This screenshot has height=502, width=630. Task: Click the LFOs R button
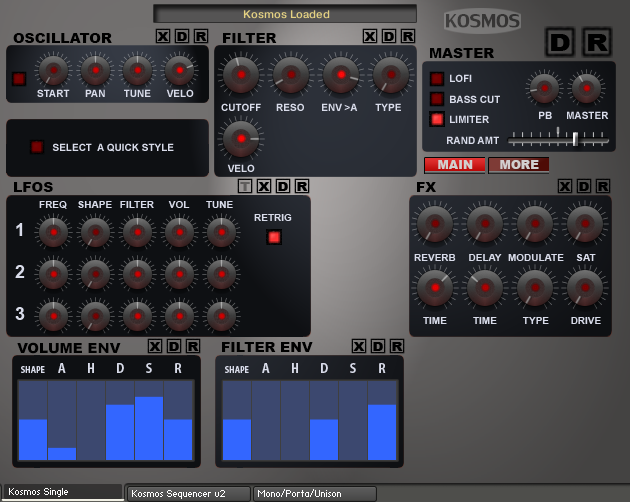tap(302, 186)
